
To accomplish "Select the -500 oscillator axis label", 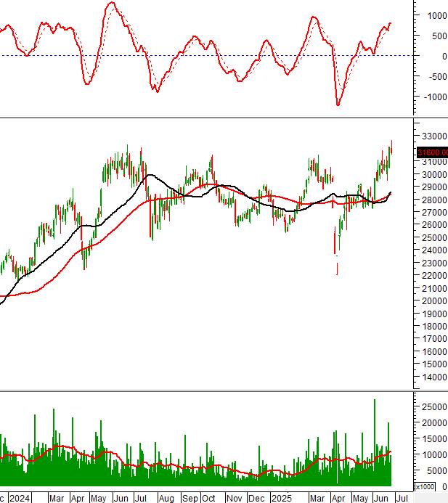I will [x=438, y=77].
